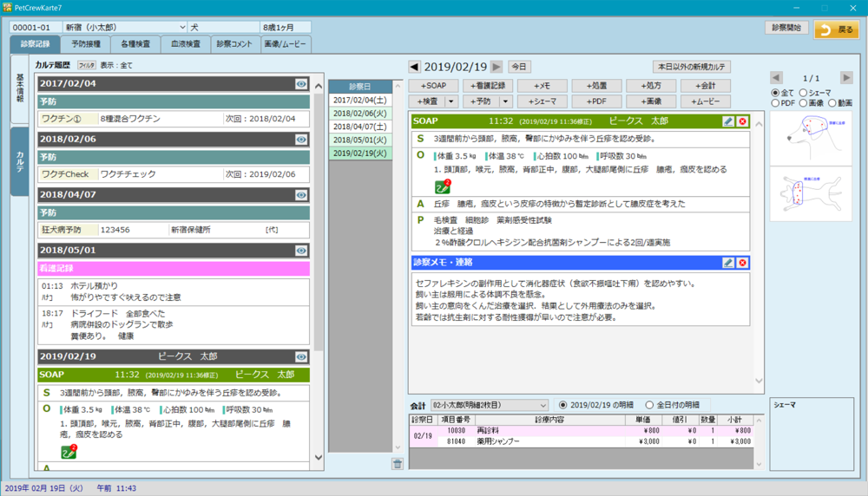Screen dimensions: 868x496
Task: Select the シェーマ radio button
Action: 804,93
